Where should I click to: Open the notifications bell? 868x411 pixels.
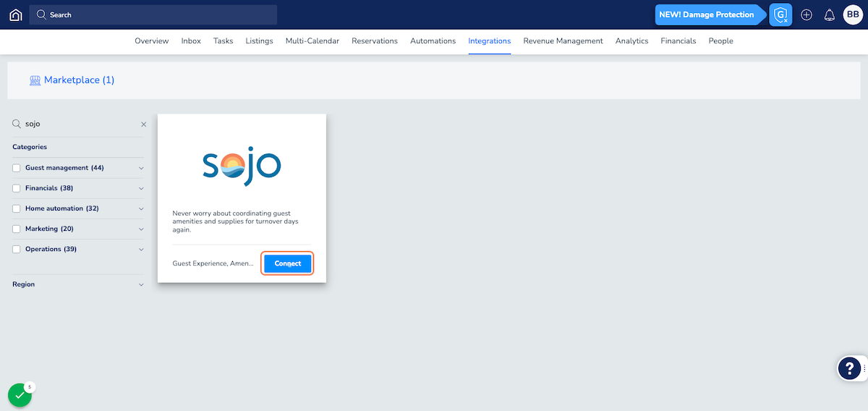pos(830,14)
